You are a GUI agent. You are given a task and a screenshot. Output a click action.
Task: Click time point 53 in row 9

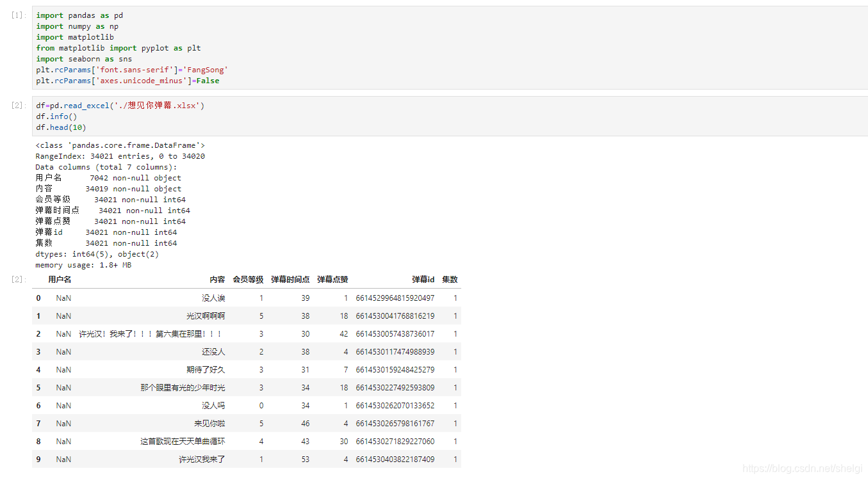coord(306,460)
